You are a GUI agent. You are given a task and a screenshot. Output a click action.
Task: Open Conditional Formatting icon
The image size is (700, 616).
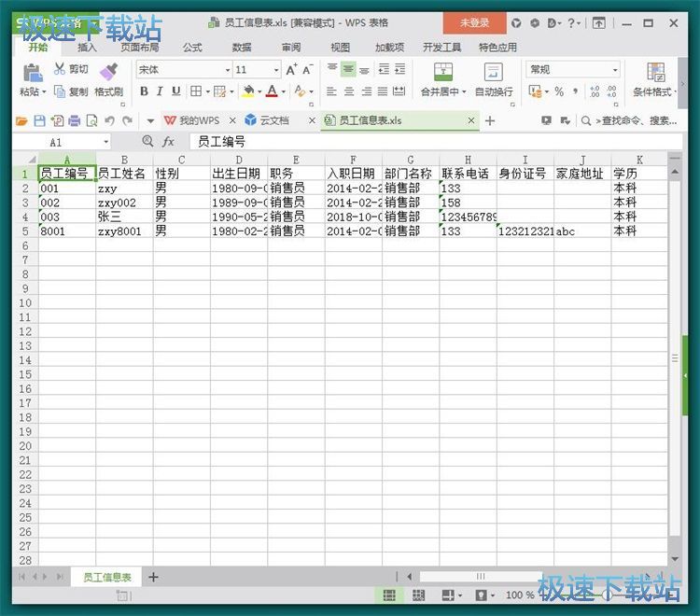click(x=655, y=72)
